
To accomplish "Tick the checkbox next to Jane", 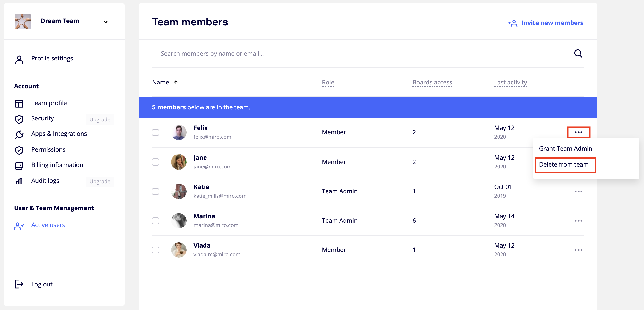I will (156, 162).
